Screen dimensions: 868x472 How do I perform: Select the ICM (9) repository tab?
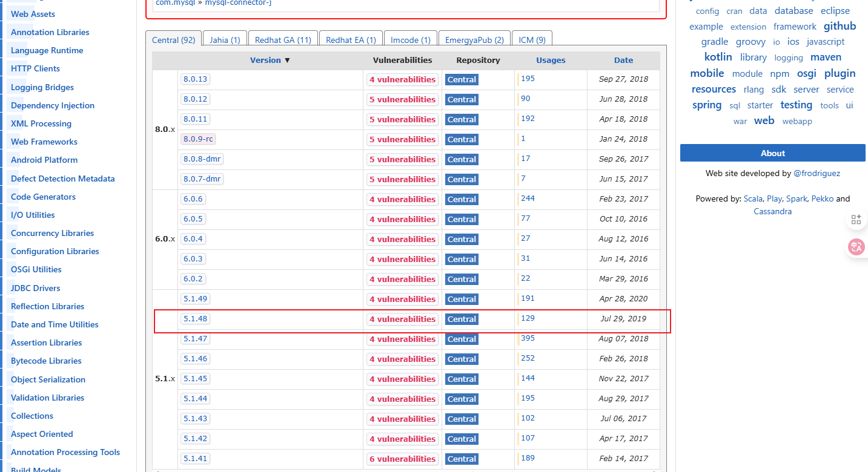(532, 40)
